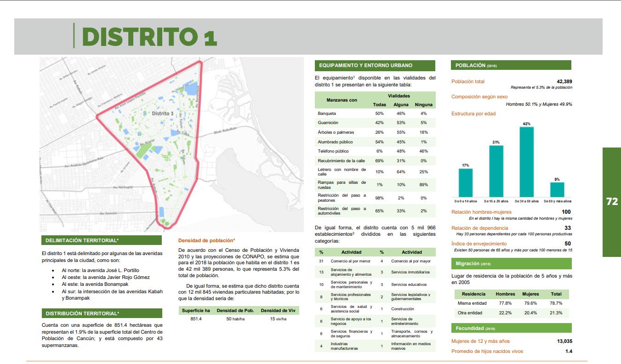Select the Comercio al por mayor activity
Viewport: 621px width, 364px height.
411,261
